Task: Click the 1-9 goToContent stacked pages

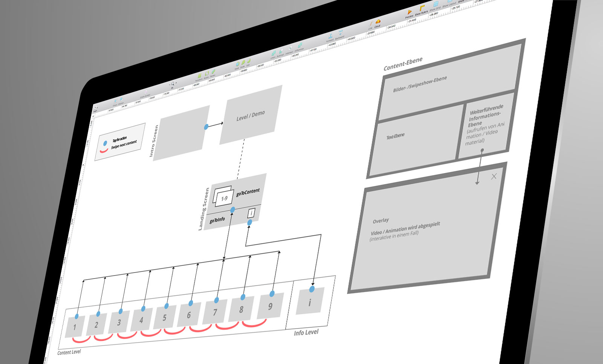Action: [223, 197]
